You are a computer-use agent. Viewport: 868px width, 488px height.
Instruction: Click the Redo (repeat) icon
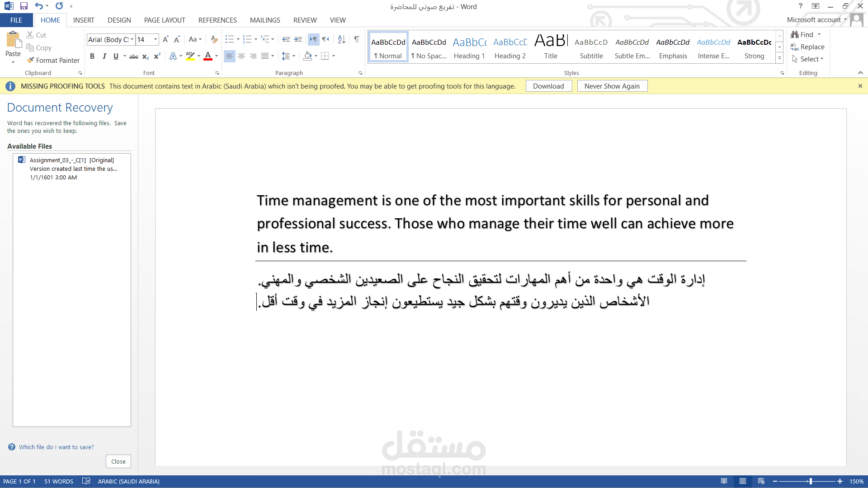coord(59,6)
